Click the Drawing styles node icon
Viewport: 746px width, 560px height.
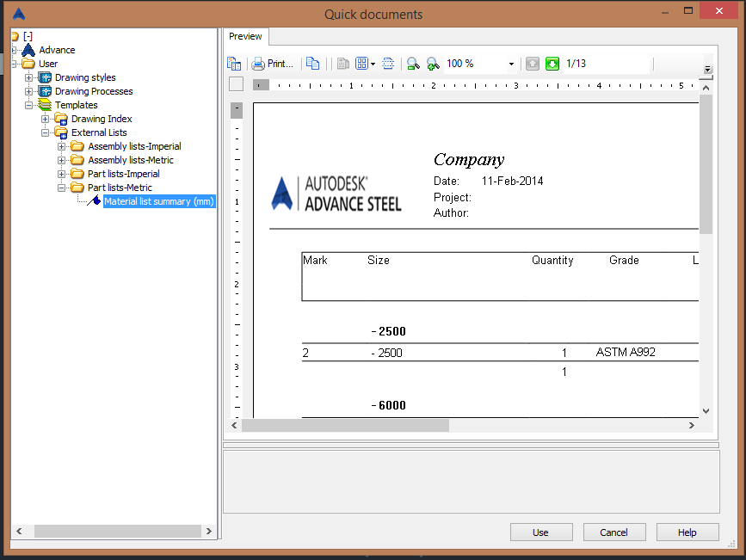(x=45, y=77)
